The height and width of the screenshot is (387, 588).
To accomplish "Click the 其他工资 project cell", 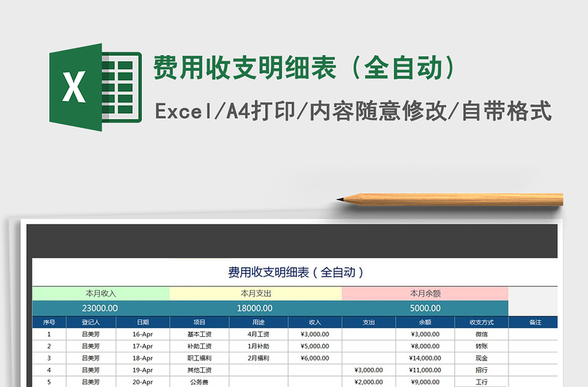I will pos(199,370).
